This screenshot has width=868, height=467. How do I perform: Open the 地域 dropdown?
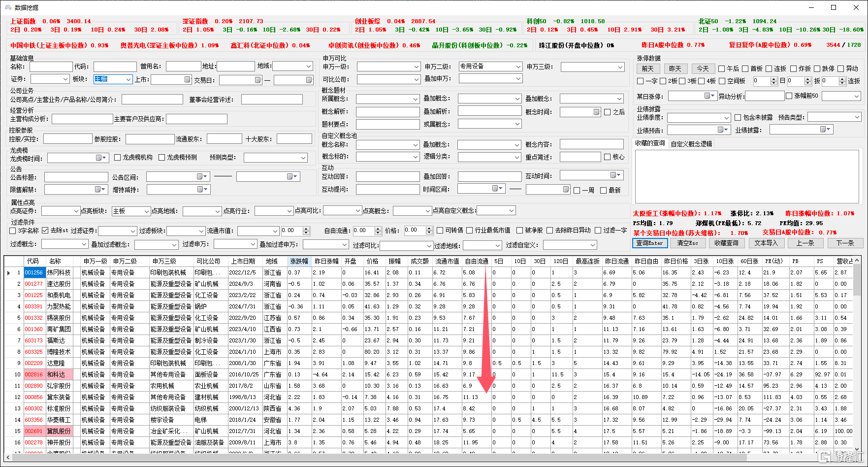(x=309, y=66)
